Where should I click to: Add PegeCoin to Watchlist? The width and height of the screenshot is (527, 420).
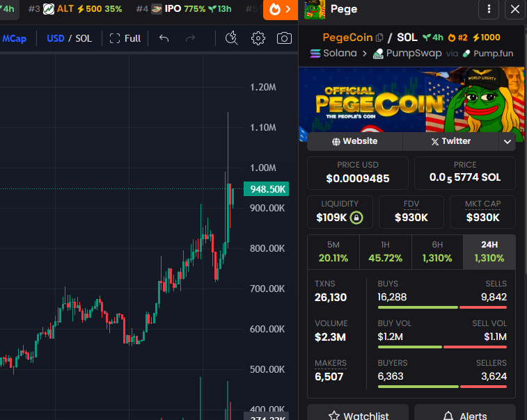tap(358, 412)
